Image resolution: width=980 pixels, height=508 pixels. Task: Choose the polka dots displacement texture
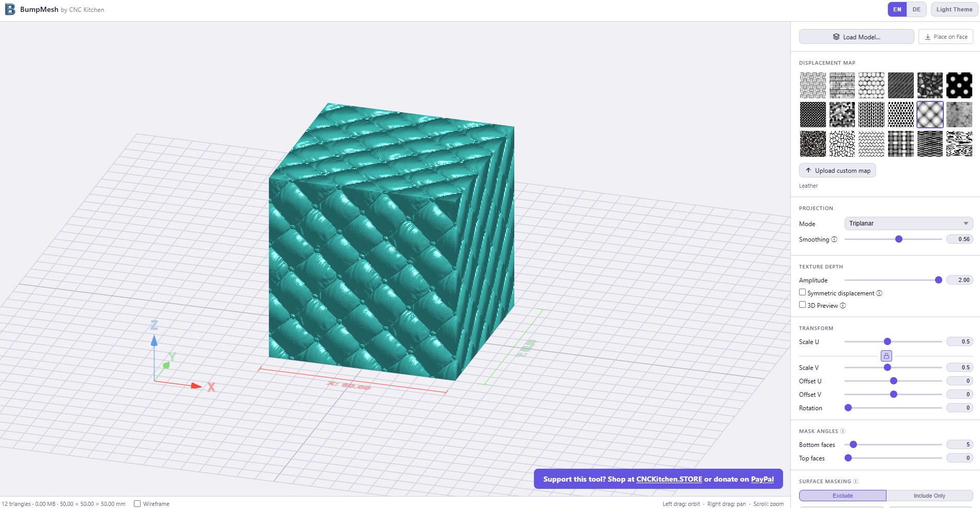(959, 85)
